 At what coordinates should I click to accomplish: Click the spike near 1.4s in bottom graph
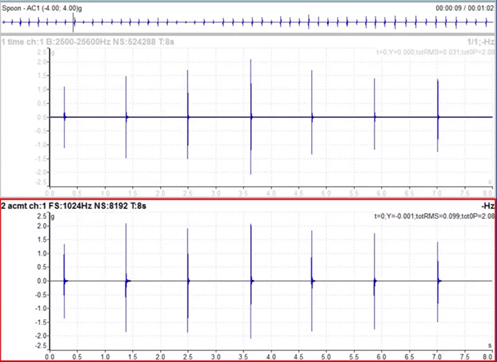click(126, 278)
